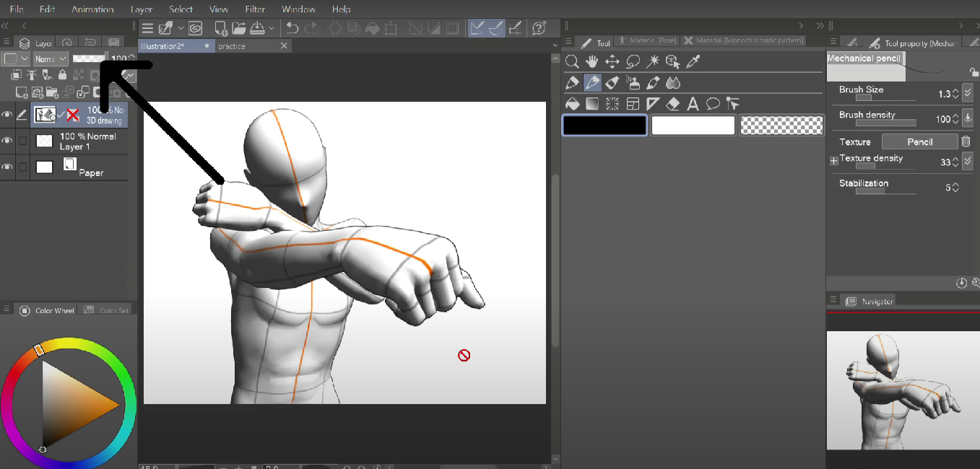
Task: Hide the Paper layer
Action: pos(7,167)
